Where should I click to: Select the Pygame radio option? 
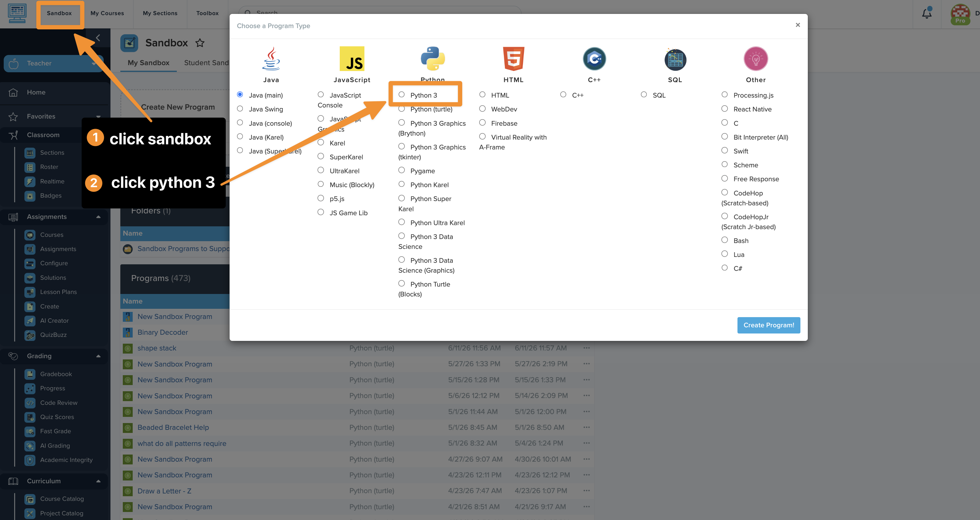(x=401, y=170)
